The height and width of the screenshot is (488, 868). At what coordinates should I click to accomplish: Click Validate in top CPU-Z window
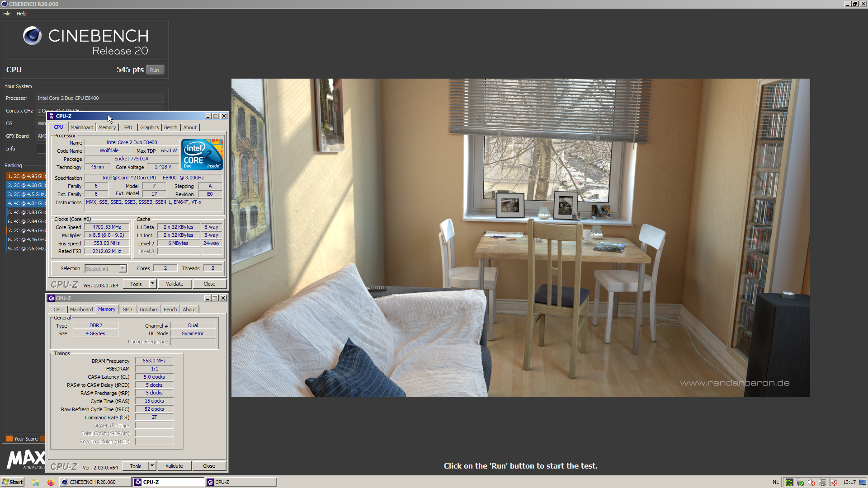coord(175,284)
